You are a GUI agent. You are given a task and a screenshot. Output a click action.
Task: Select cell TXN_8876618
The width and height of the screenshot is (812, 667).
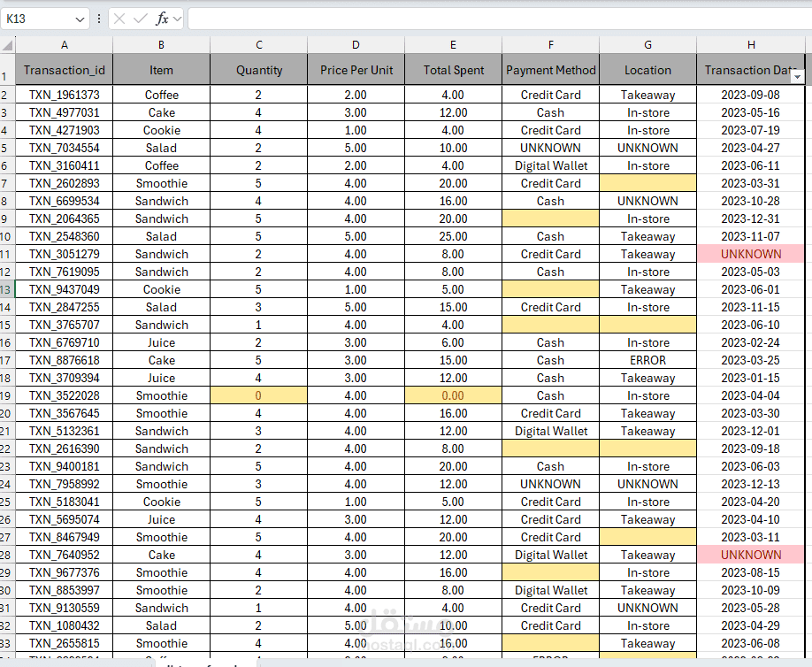(65, 360)
